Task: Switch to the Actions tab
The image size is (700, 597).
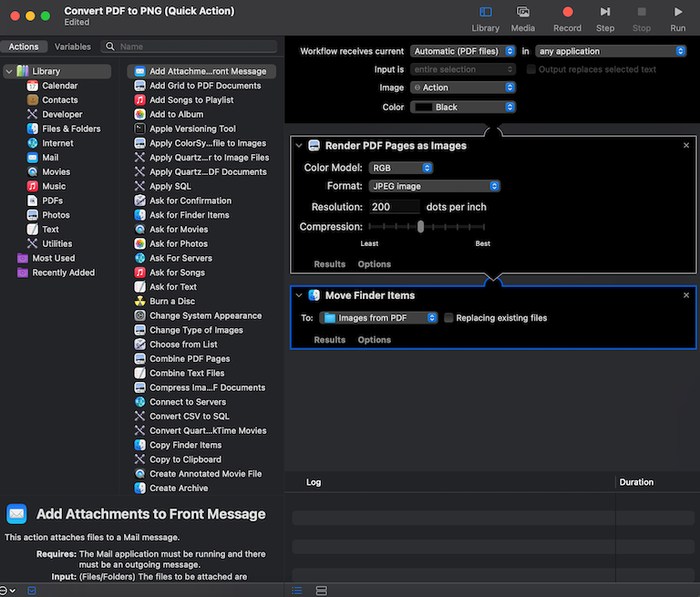Action: coord(24,46)
